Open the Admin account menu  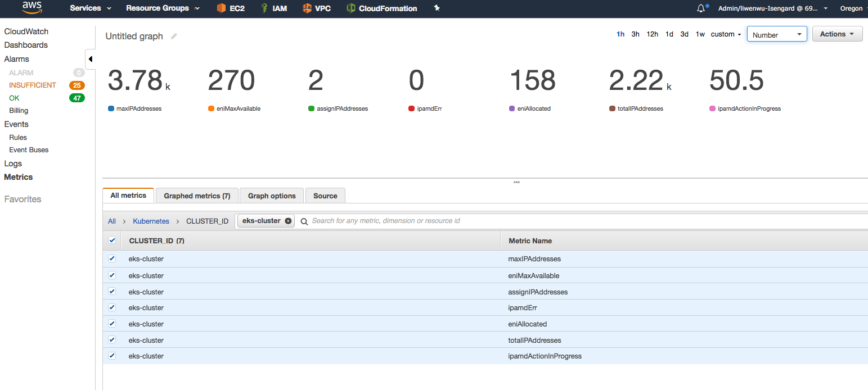point(773,8)
